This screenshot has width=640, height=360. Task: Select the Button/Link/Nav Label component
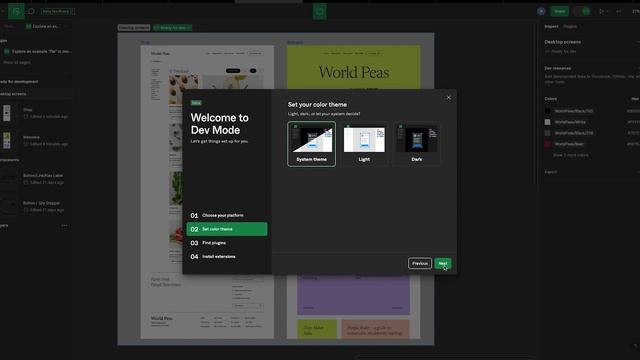point(36,179)
